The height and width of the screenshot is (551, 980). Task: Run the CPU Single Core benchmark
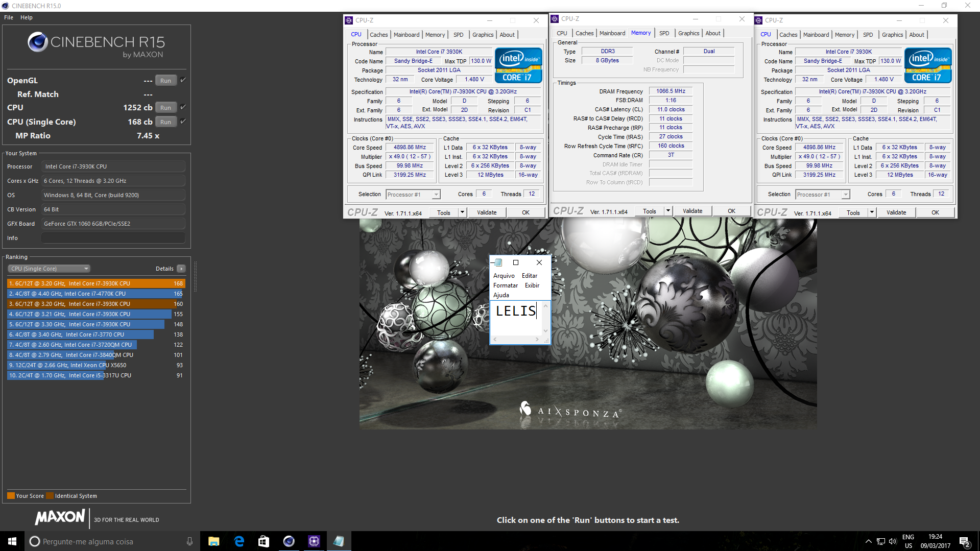click(x=166, y=122)
